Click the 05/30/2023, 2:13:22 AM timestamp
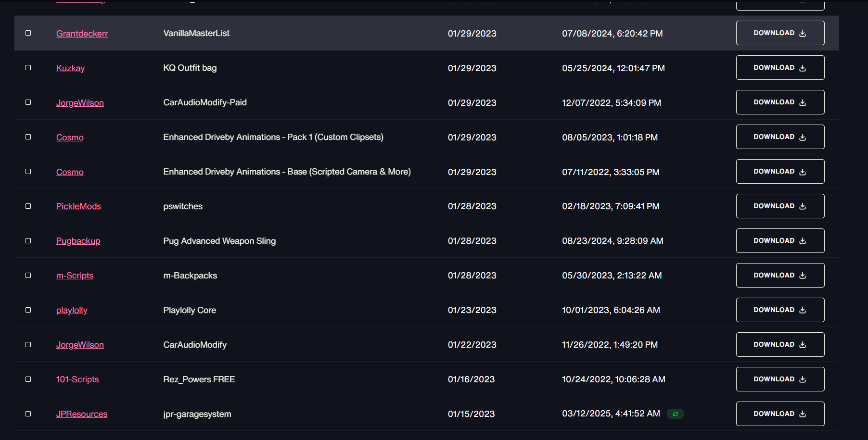 click(x=612, y=276)
